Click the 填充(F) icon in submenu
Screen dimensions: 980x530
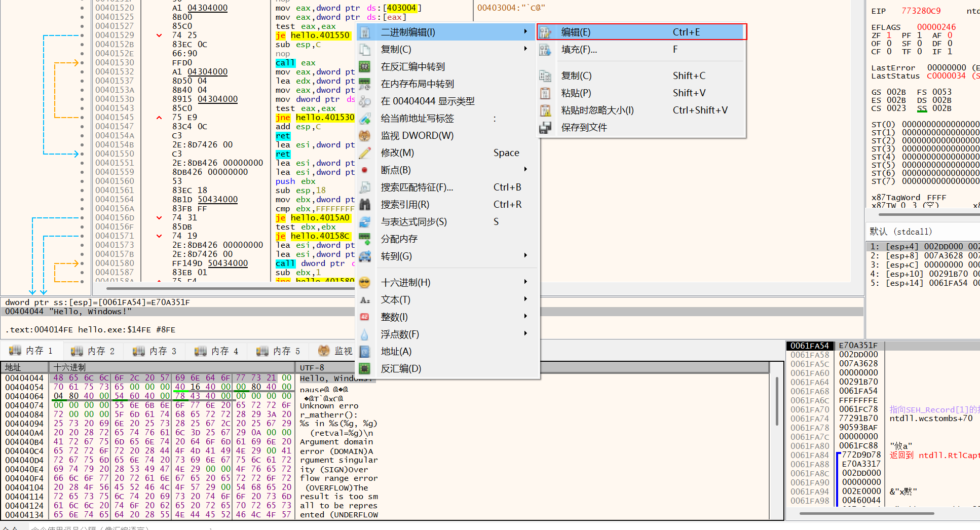point(545,50)
